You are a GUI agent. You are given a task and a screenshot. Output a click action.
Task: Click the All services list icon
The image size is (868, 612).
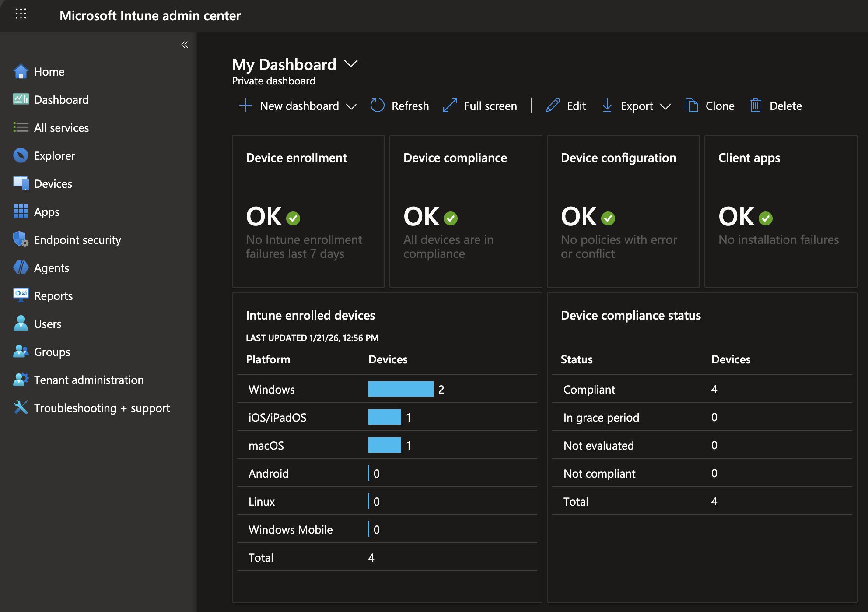tap(21, 127)
